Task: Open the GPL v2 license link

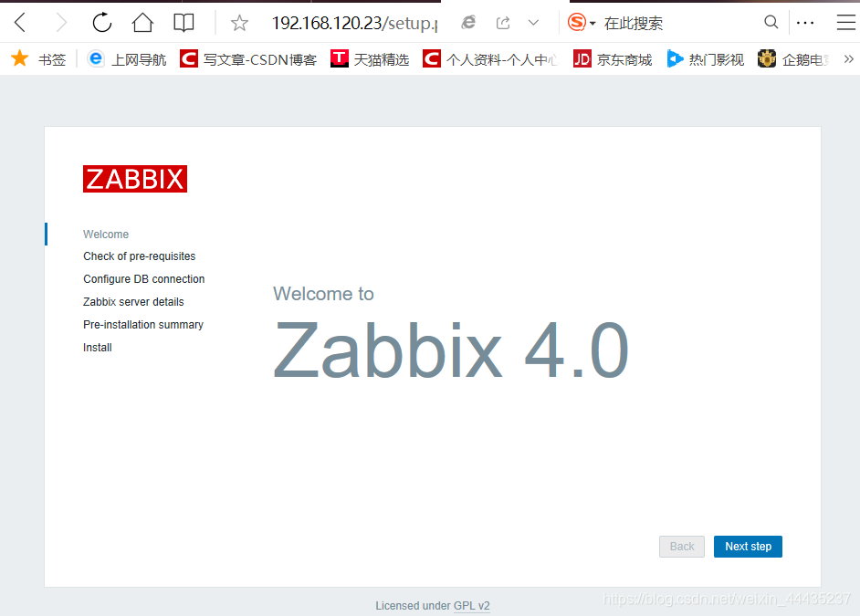Action: (472, 606)
